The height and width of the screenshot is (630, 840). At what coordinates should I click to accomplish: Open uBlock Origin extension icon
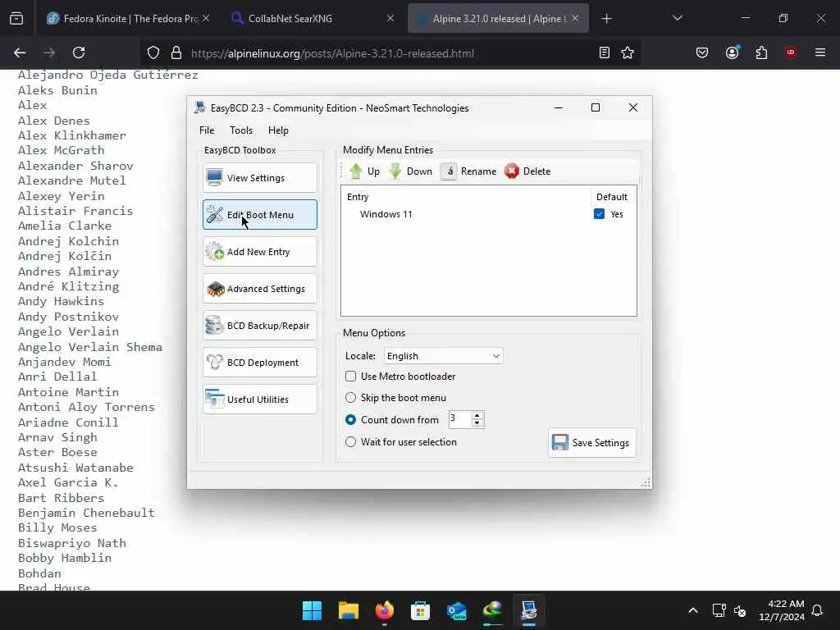[791, 52]
